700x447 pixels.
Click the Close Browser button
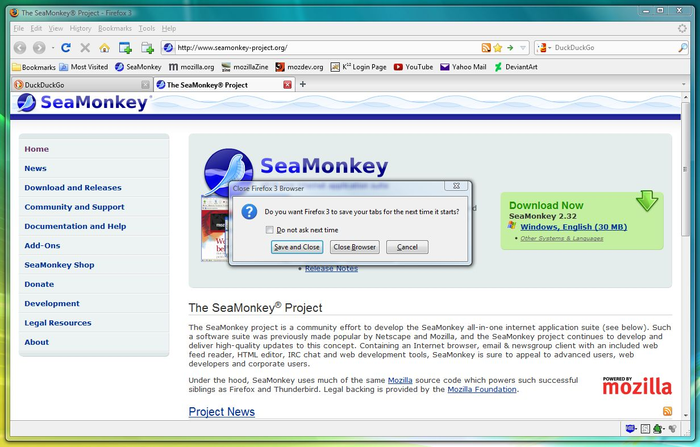[354, 247]
